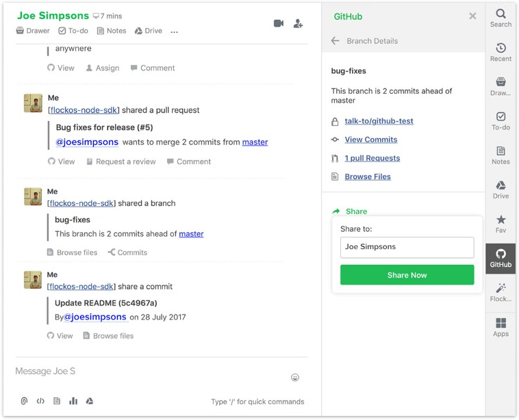Image resolution: width=519 pixels, height=420 pixels.
Task: Go back from Branch Details
Action: (335, 41)
